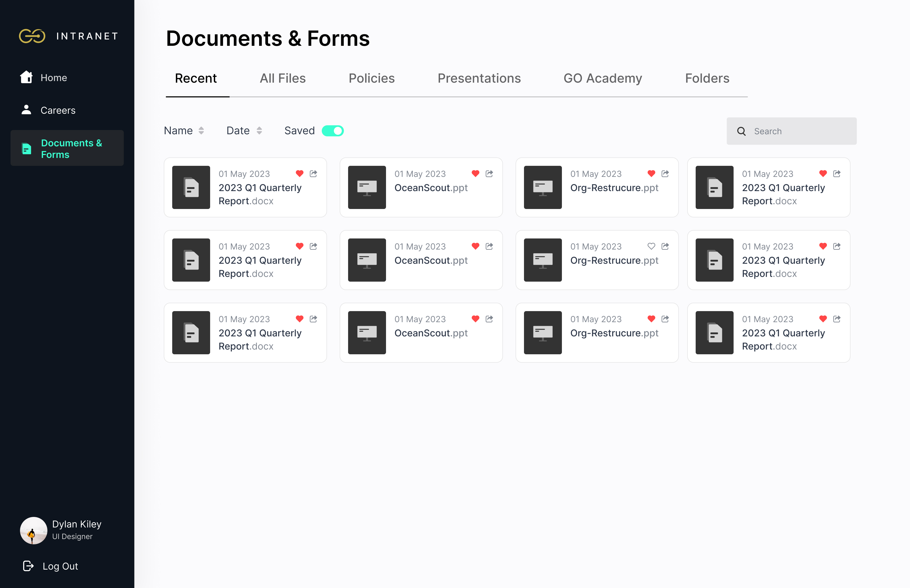Click the Log Out icon

coord(28,566)
